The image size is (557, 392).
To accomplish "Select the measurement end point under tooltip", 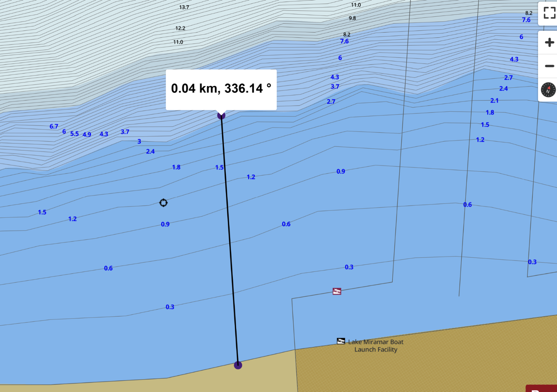I will [221, 115].
